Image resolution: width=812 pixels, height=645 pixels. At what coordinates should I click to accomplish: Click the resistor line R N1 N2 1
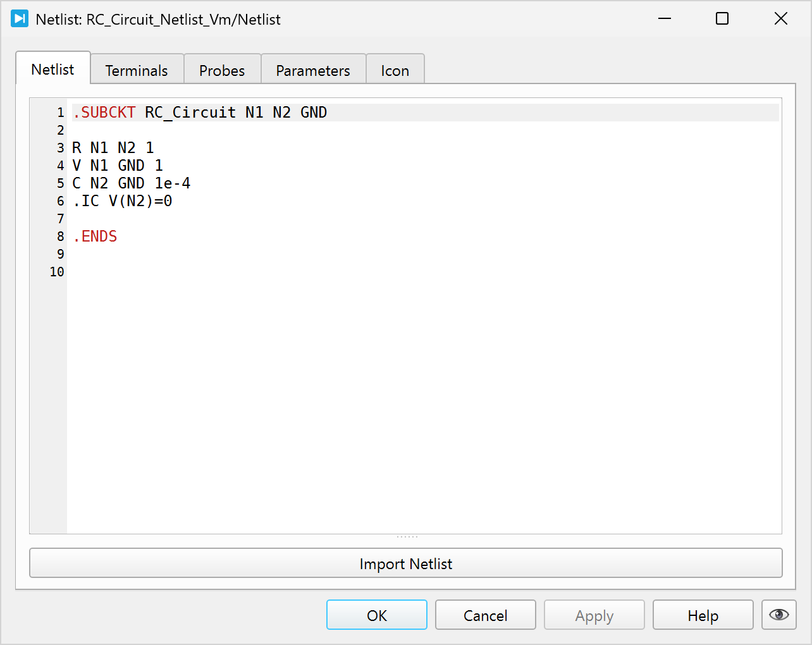(113, 148)
